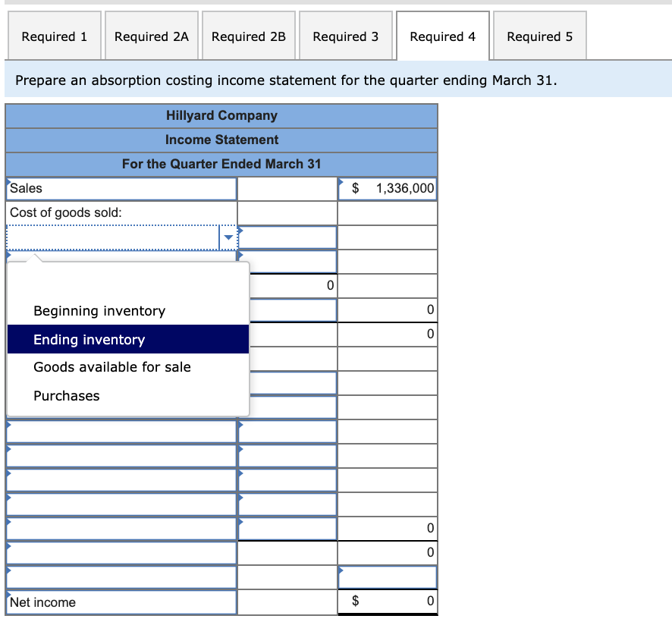Choose the highlighted "Ending inventory" option
The width and height of the screenshot is (672, 622).
click(89, 339)
